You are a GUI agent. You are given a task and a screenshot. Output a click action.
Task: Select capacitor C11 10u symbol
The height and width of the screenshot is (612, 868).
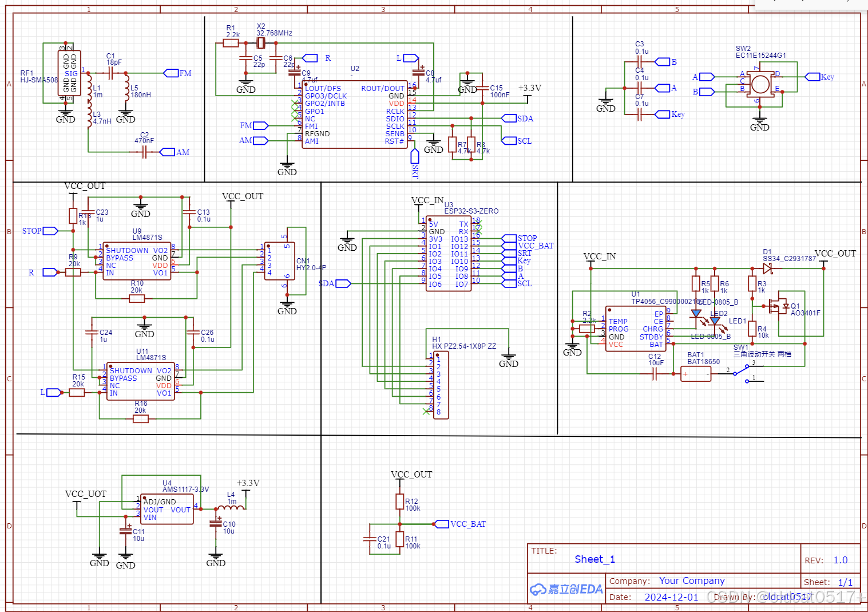click(126, 530)
